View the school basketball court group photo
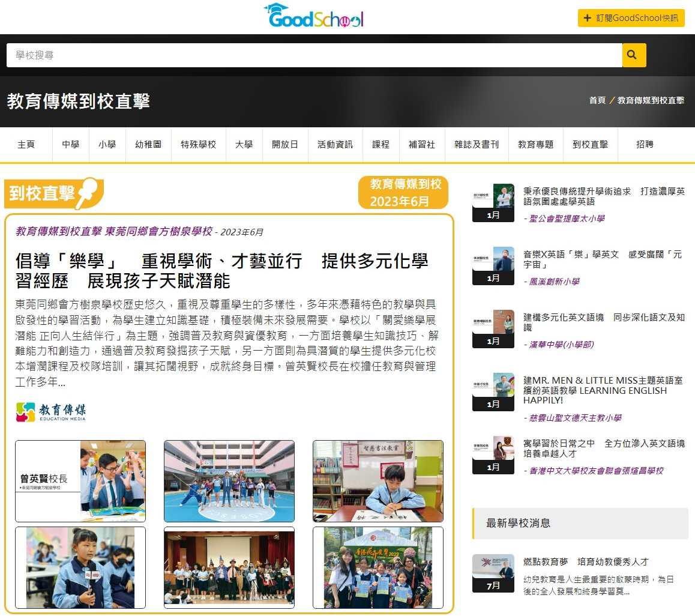Viewport: 695px width, 616px height. point(229,481)
